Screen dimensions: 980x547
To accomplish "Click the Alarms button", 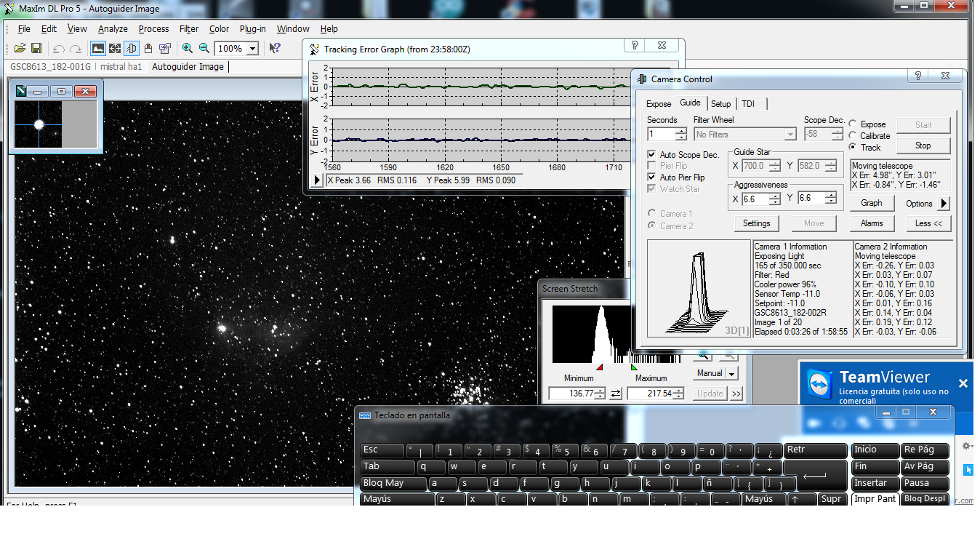I will tap(872, 223).
